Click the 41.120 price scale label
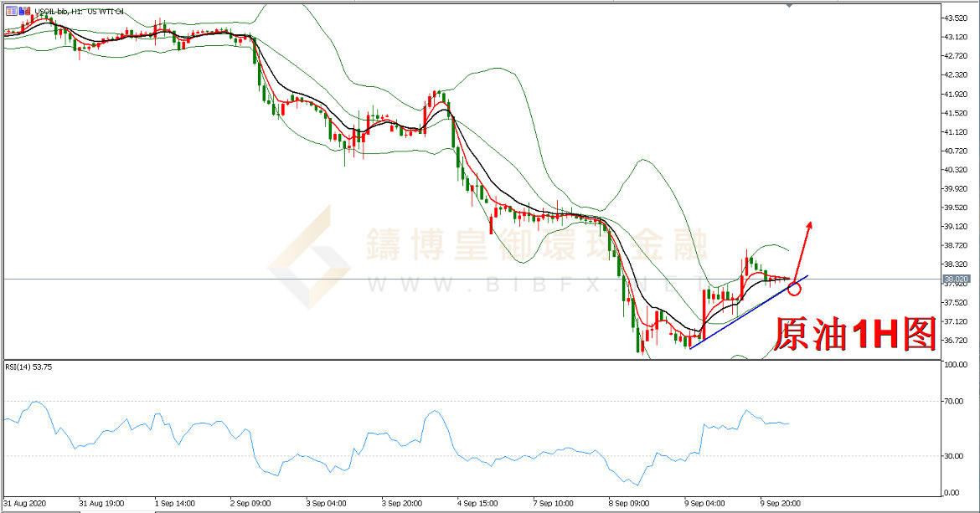Image resolution: width=980 pixels, height=513 pixels. click(x=957, y=132)
